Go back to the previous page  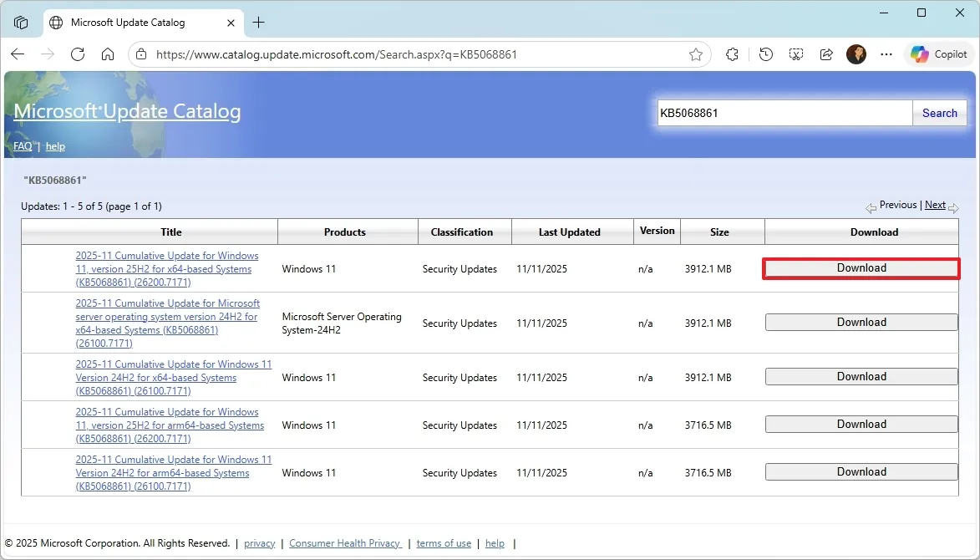[18, 54]
